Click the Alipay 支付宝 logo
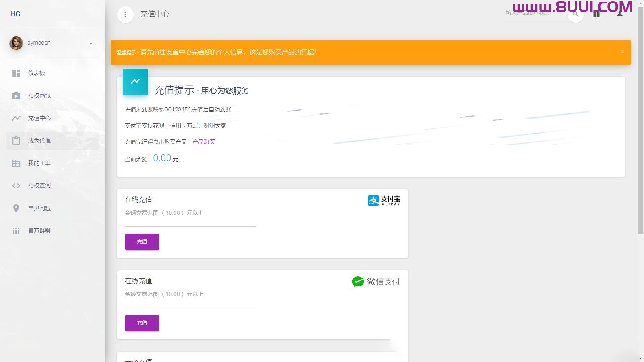 [x=383, y=200]
